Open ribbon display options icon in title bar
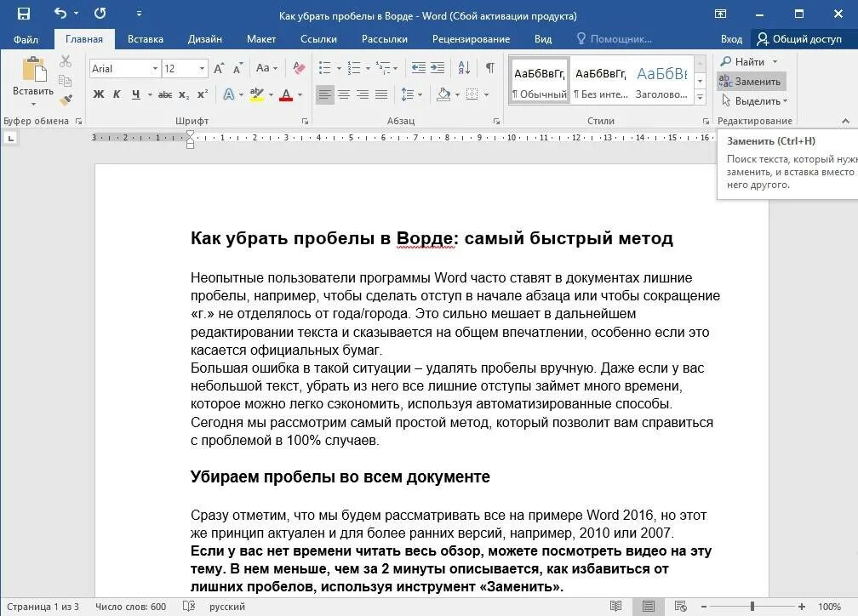This screenshot has width=858, height=616. tap(721, 14)
